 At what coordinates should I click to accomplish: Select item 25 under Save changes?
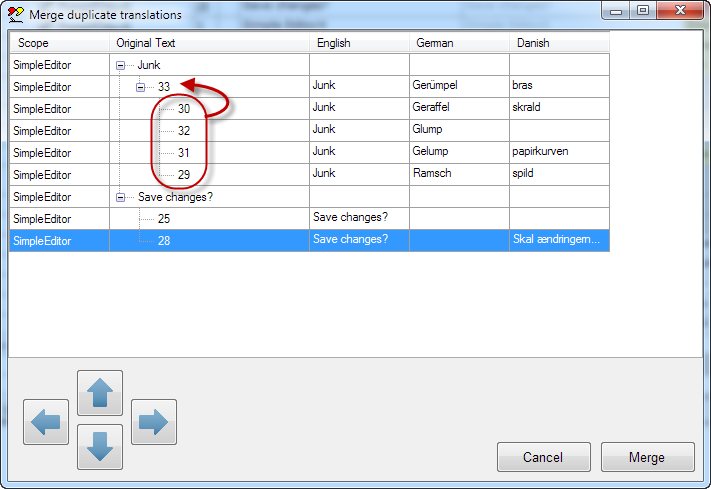tap(164, 219)
